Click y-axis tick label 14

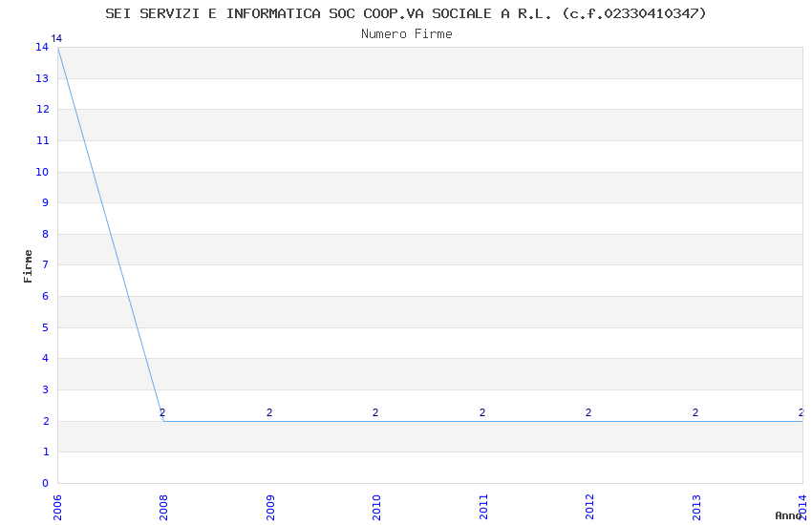coord(42,47)
